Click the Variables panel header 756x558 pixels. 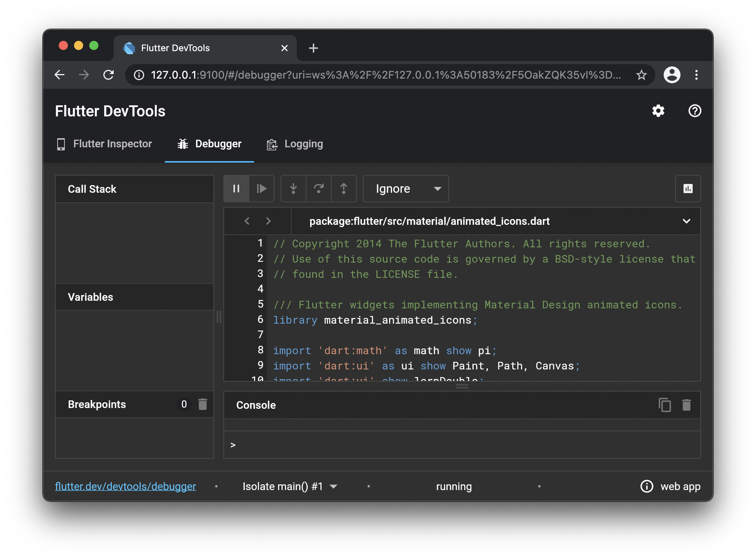pyautogui.click(x=134, y=297)
